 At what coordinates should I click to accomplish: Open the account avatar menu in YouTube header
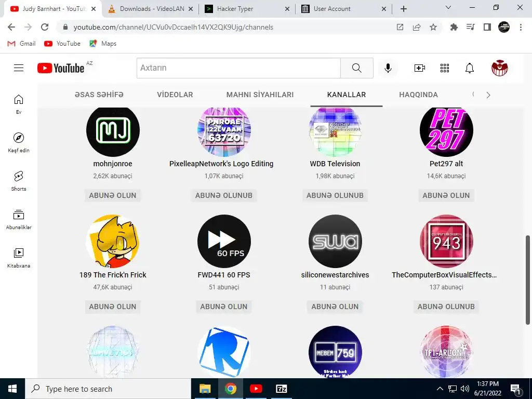pos(499,68)
